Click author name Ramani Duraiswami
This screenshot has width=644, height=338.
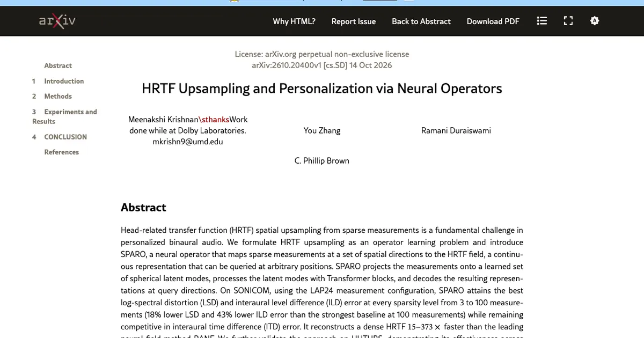click(456, 130)
